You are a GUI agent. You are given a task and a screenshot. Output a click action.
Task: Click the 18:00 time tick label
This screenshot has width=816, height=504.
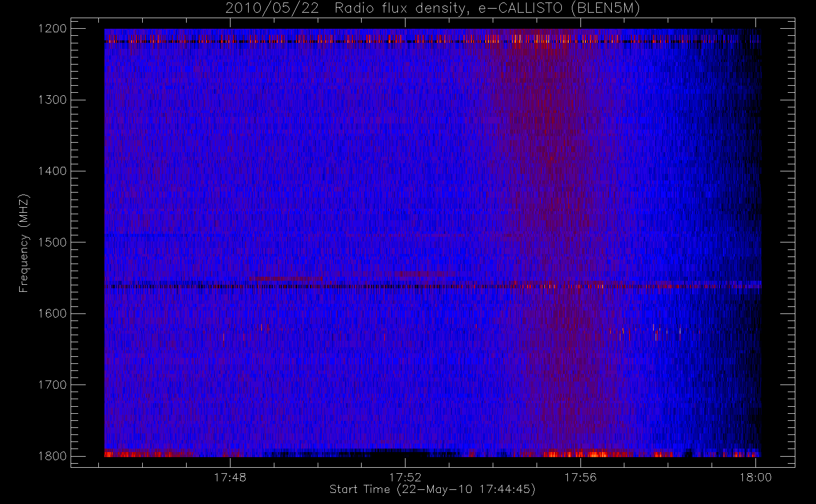pos(755,477)
